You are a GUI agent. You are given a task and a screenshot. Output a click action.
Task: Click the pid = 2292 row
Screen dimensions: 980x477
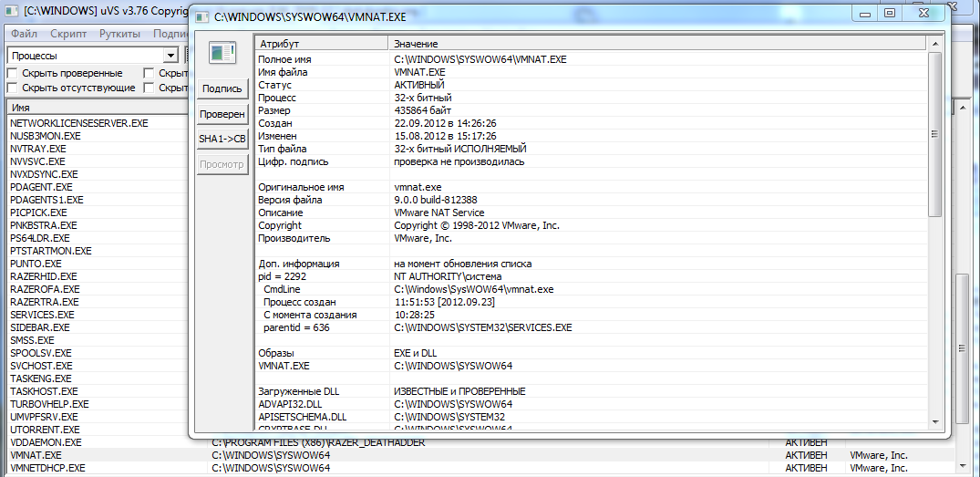592,276
